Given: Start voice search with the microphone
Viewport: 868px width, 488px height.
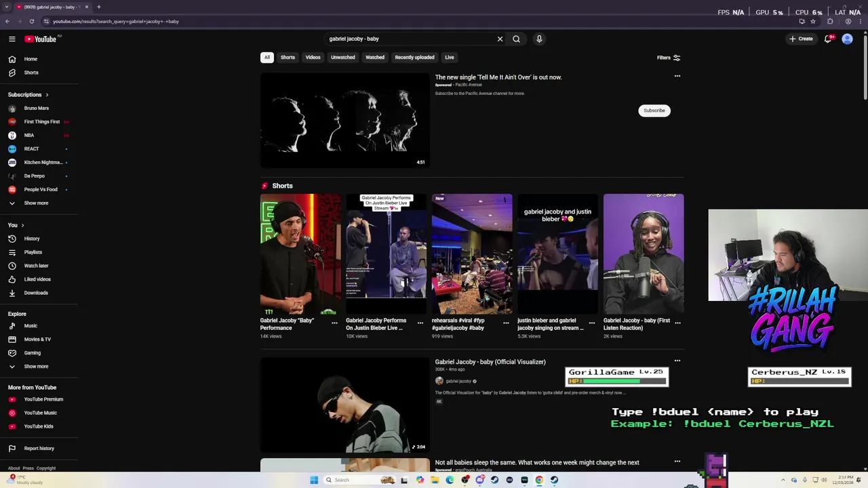Looking at the screenshot, I should pos(539,39).
